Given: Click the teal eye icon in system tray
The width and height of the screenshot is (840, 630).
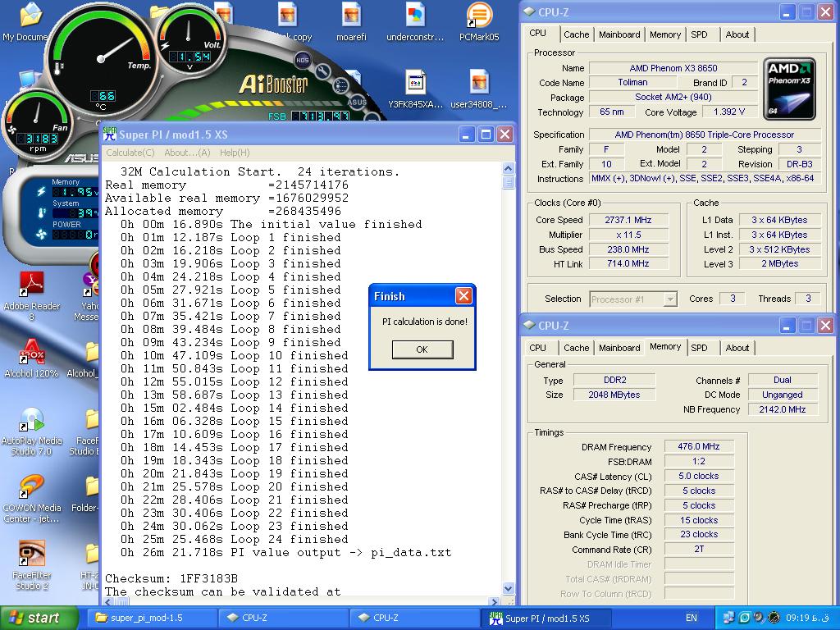Looking at the screenshot, I should click(x=744, y=618).
